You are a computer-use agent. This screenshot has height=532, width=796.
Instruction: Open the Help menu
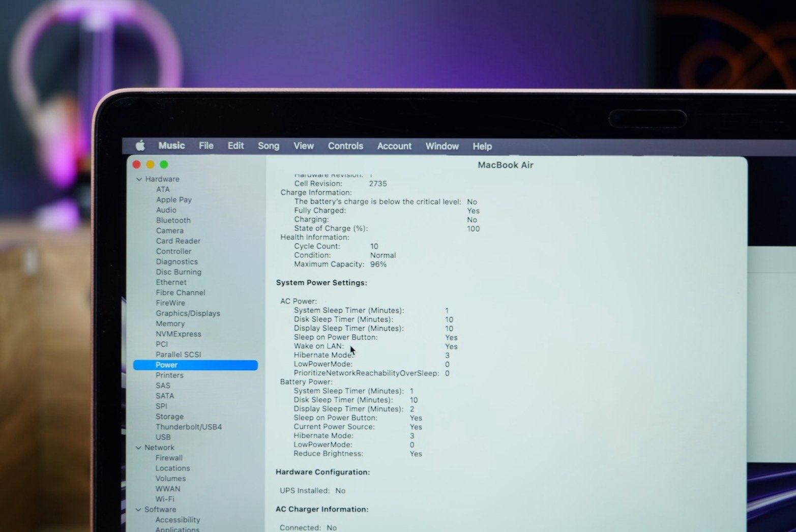[482, 146]
